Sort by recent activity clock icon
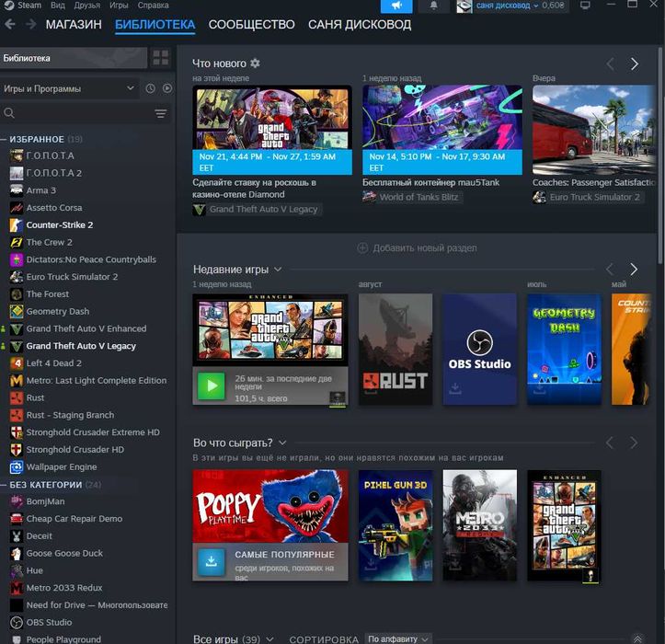 click(150, 88)
